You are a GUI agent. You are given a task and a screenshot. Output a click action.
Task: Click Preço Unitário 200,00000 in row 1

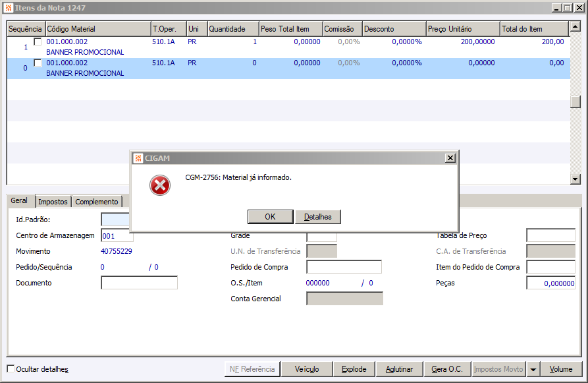click(x=478, y=42)
